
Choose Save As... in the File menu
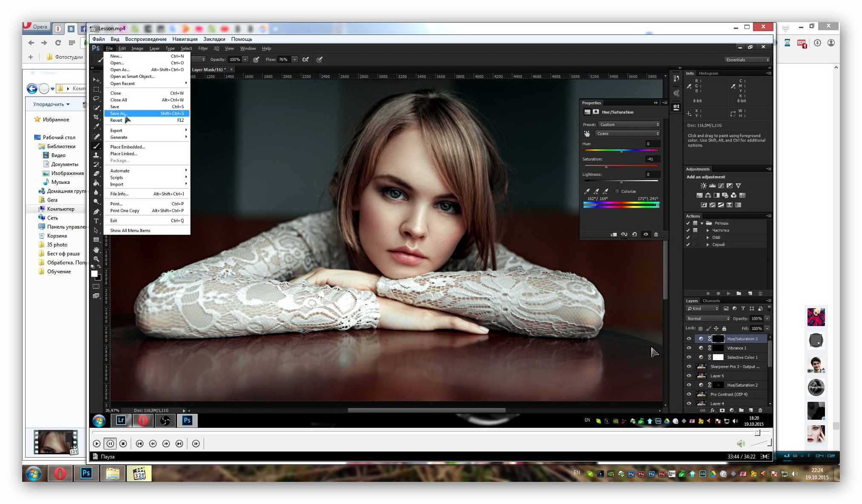[x=147, y=113]
